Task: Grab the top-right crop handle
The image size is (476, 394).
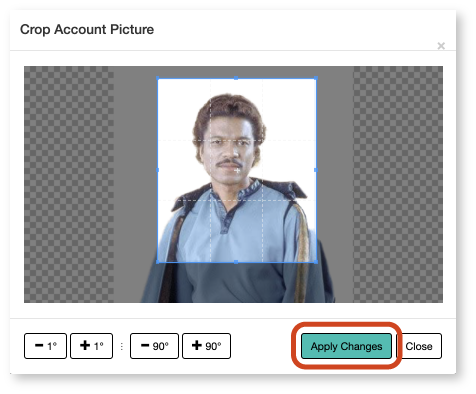Action: point(316,78)
